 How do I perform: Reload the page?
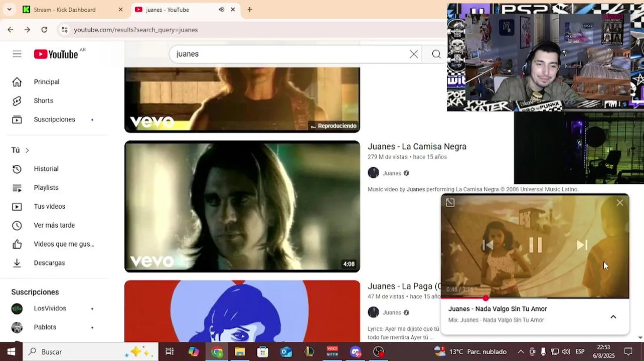[x=44, y=30]
